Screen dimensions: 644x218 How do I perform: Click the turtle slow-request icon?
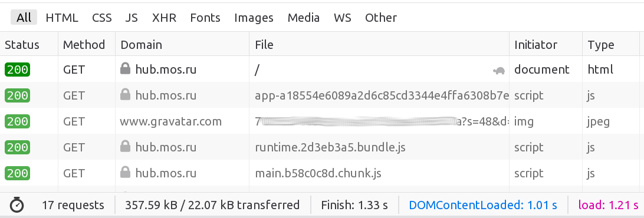(499, 70)
